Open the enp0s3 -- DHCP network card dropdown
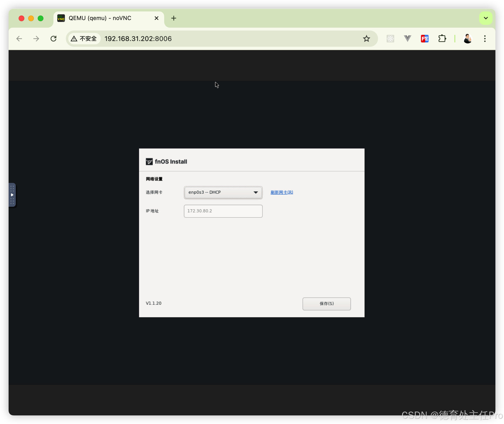Image resolution: width=504 pixels, height=424 pixels. tap(223, 192)
